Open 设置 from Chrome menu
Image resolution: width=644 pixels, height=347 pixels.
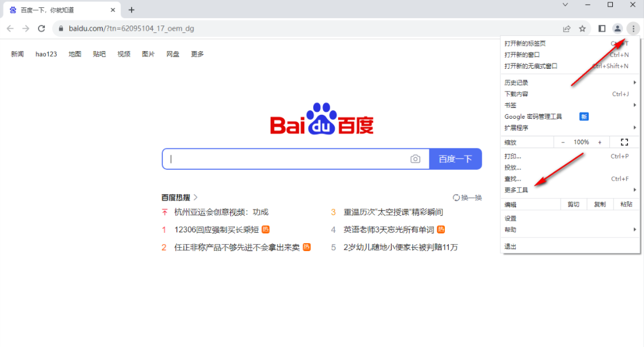coord(570,218)
